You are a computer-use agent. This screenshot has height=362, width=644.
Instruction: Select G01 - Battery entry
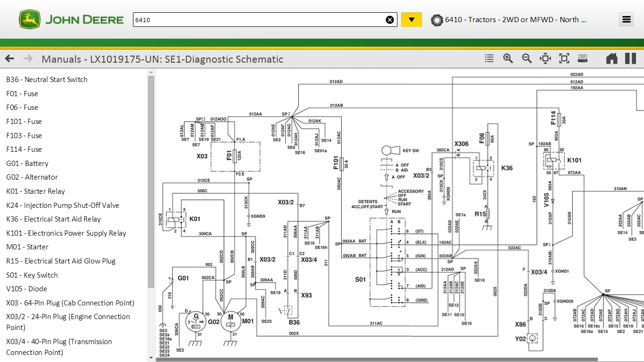[x=27, y=164]
